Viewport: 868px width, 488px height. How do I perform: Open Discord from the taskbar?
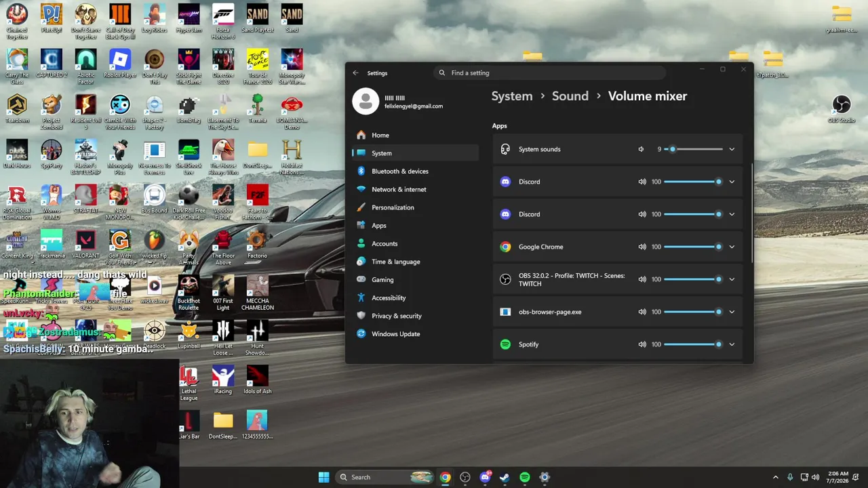click(x=485, y=477)
